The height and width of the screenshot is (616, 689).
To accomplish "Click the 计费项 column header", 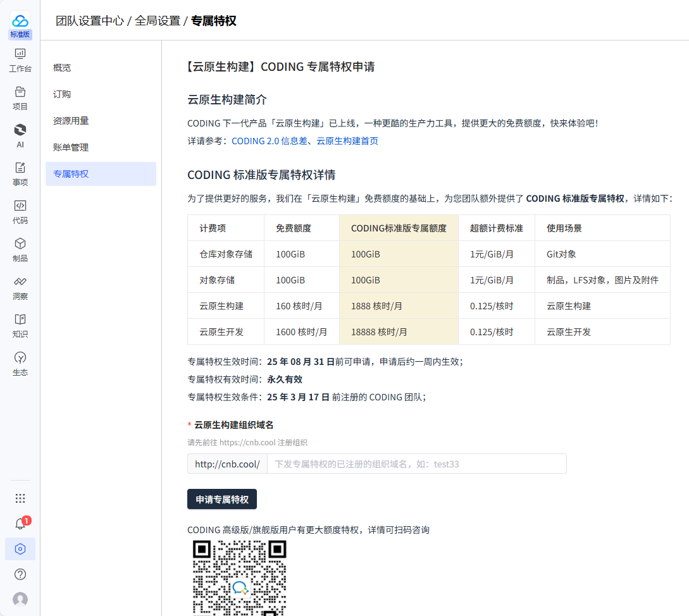I will coord(226,228).
